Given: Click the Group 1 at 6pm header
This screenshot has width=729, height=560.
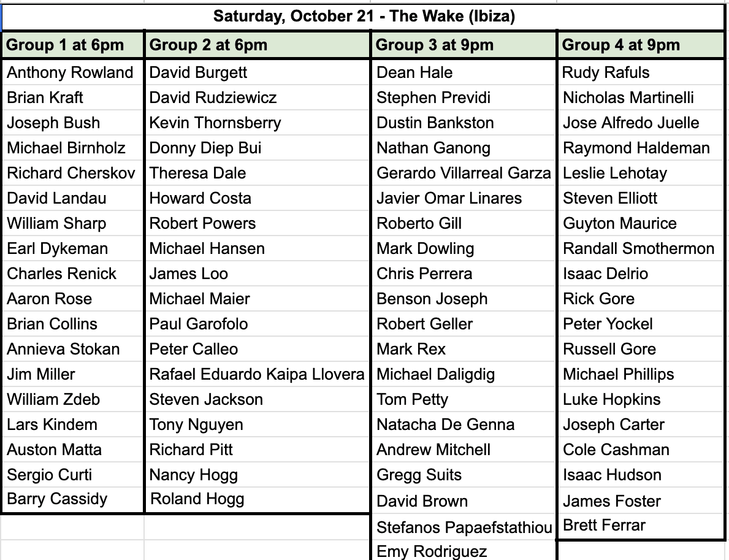Looking at the screenshot, I should click(x=73, y=45).
